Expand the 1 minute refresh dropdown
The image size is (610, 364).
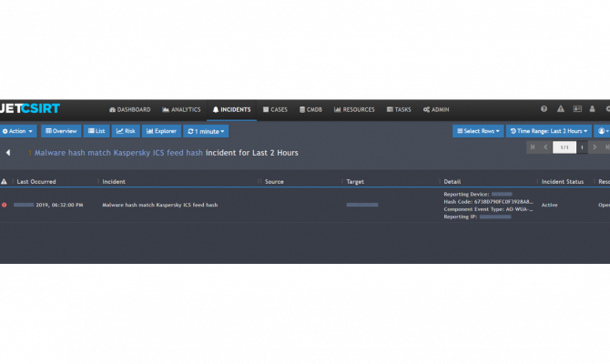pos(206,131)
